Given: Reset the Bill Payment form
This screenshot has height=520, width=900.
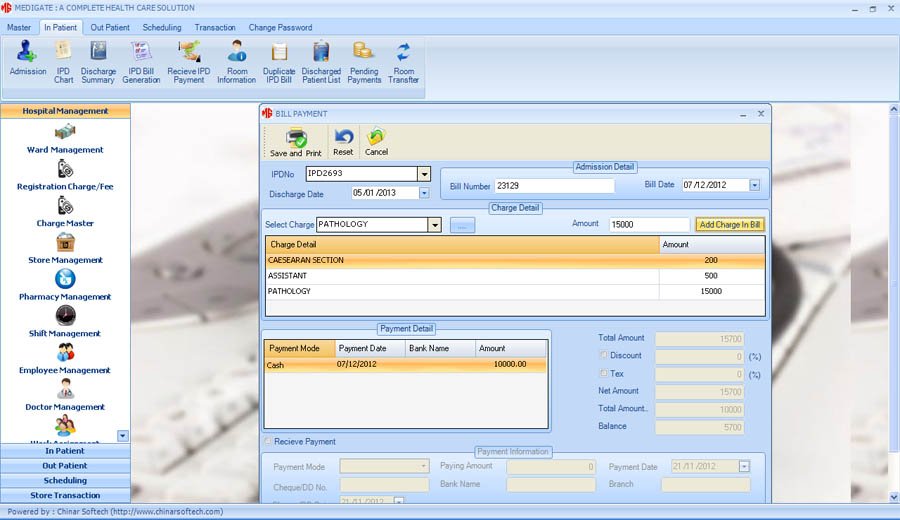Looking at the screenshot, I should point(343,142).
